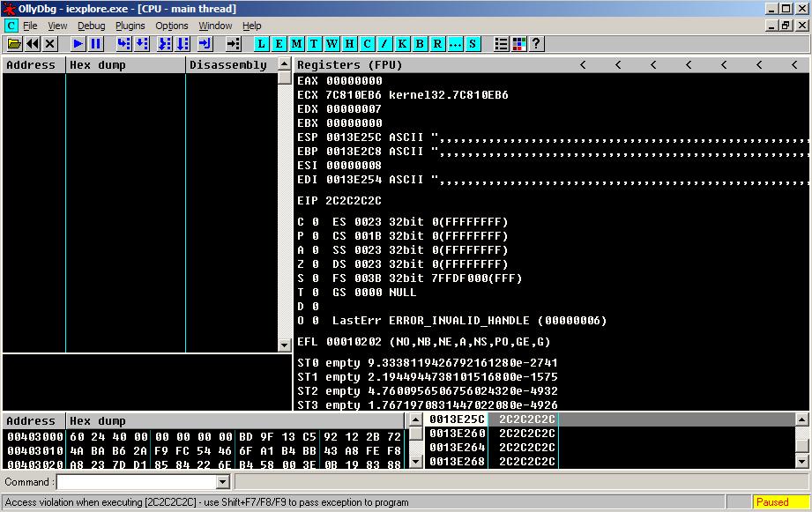Click the Step into icon
812x512 pixels.
tap(123, 44)
